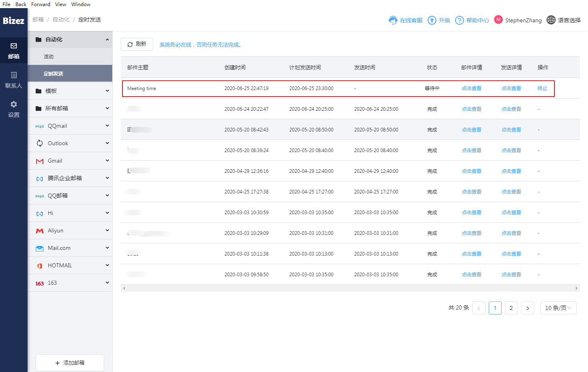Open 在线客服 online support headset icon

click(x=393, y=20)
